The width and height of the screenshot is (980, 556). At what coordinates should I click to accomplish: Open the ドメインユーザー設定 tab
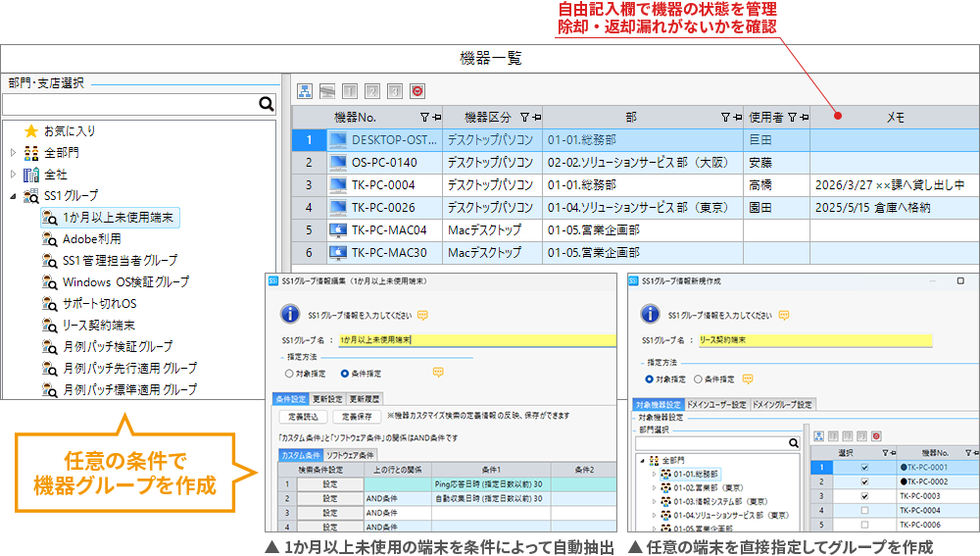(716, 405)
